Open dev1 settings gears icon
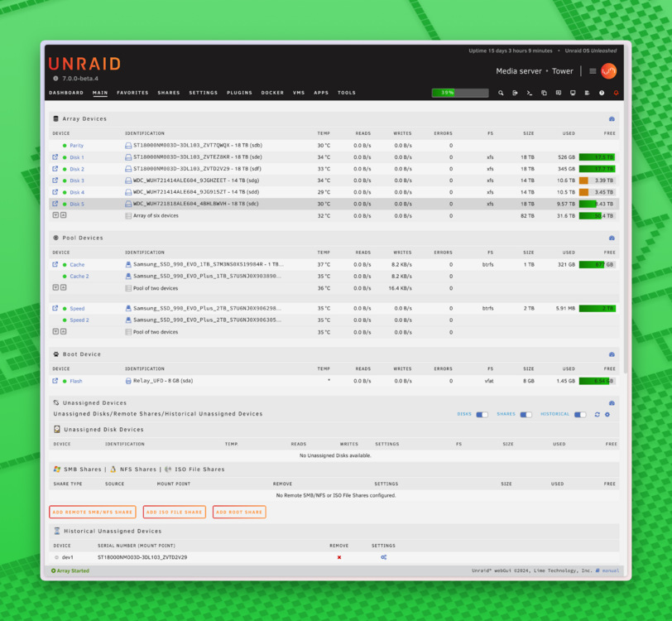Screen dimensions: 672x621 click(x=383, y=557)
